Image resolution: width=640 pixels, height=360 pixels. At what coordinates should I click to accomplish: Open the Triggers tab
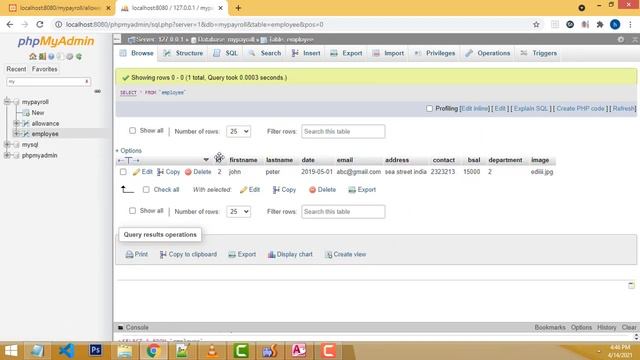pos(539,53)
